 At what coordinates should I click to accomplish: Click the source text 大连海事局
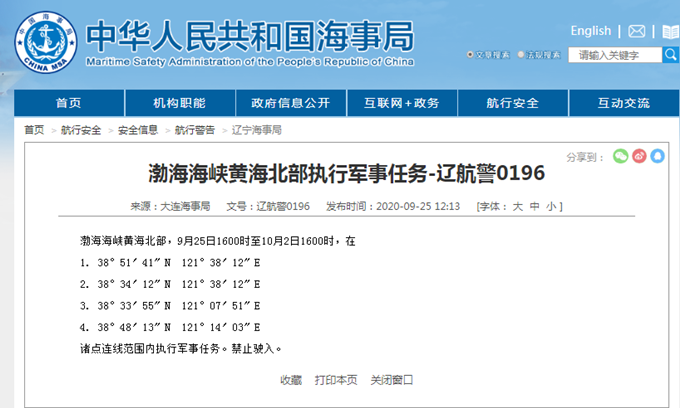tap(185, 206)
